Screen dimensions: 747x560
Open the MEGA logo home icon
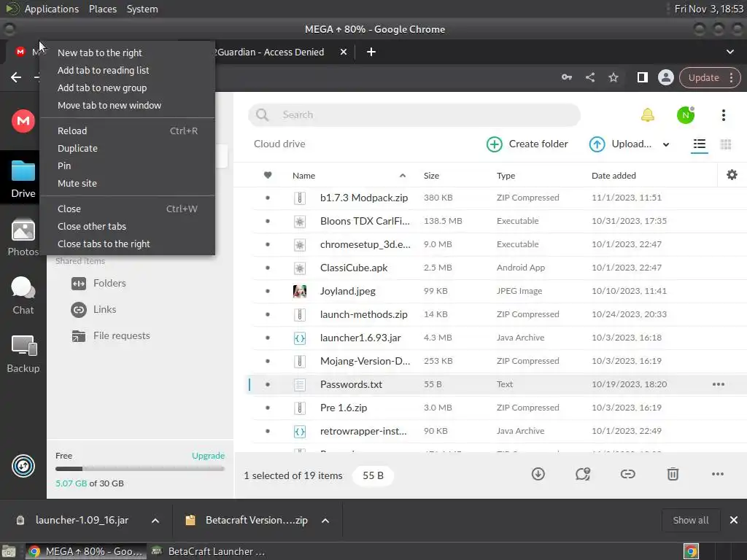tap(23, 120)
